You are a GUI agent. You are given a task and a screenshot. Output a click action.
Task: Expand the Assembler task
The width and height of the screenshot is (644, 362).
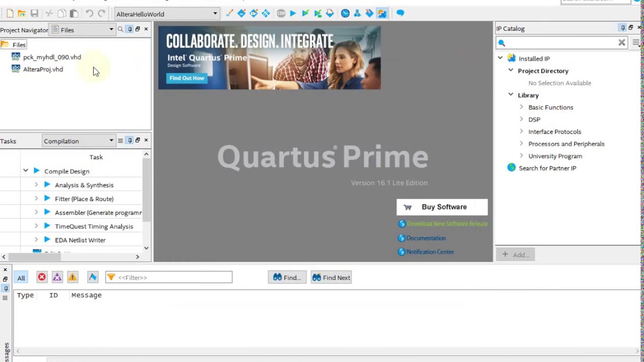[36, 213]
